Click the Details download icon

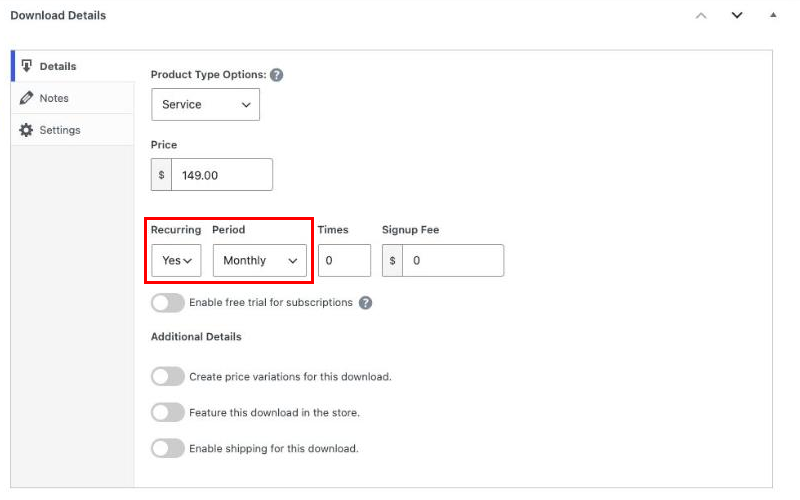27,66
